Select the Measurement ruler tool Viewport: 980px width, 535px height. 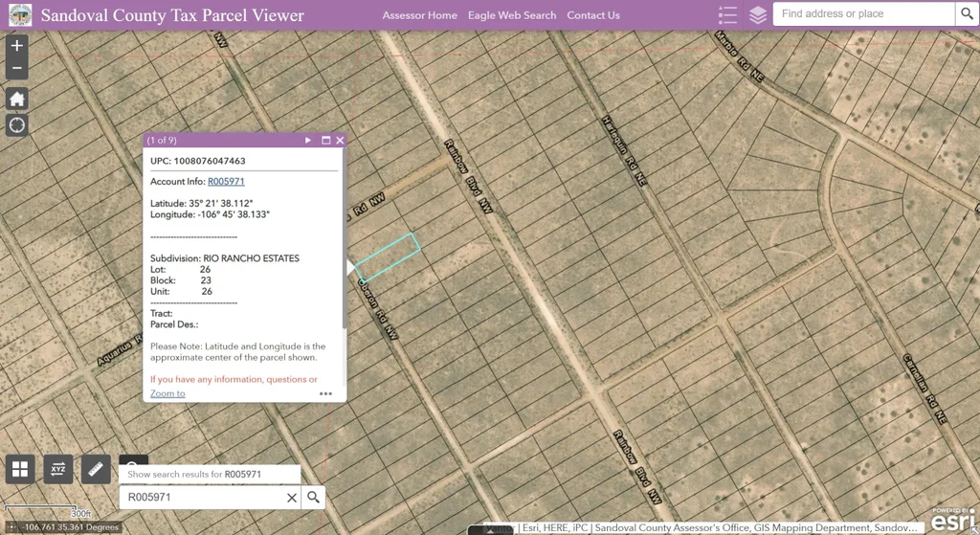click(x=96, y=469)
